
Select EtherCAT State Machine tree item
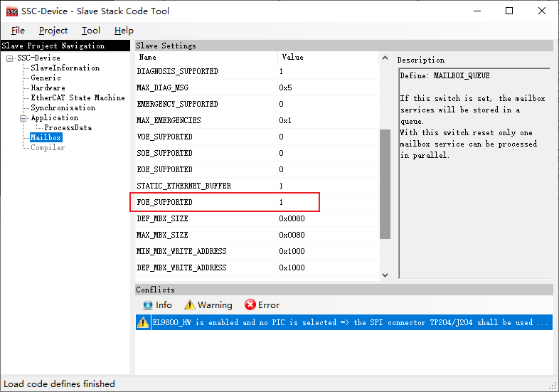click(78, 97)
